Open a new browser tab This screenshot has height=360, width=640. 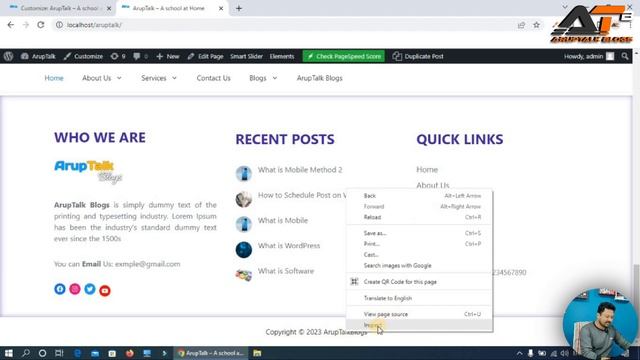239,8
